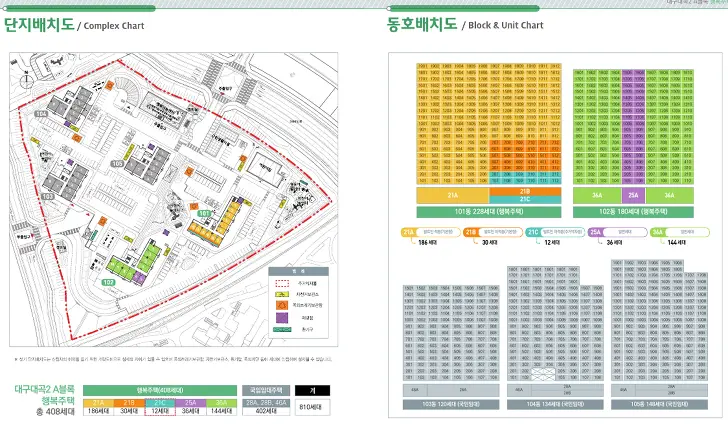Screen dimensions: 728x424
Task: Click '12세대' cell with red dashed outline
Action: point(160,411)
